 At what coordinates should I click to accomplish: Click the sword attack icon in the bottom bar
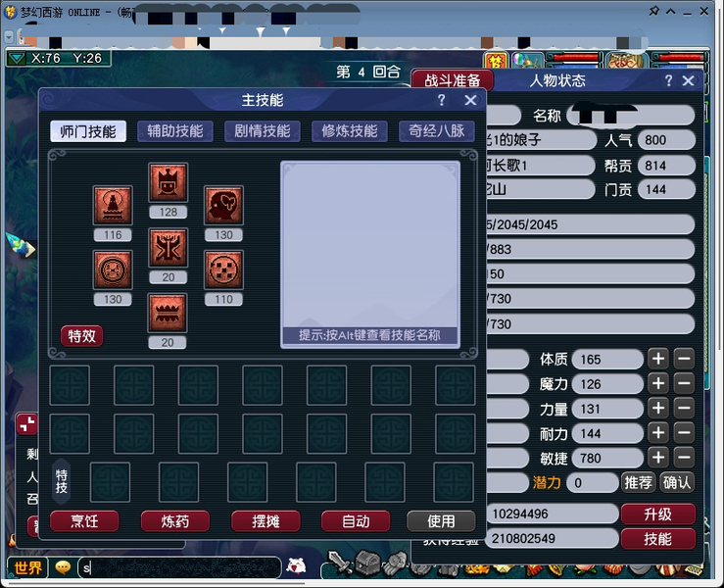(x=339, y=562)
